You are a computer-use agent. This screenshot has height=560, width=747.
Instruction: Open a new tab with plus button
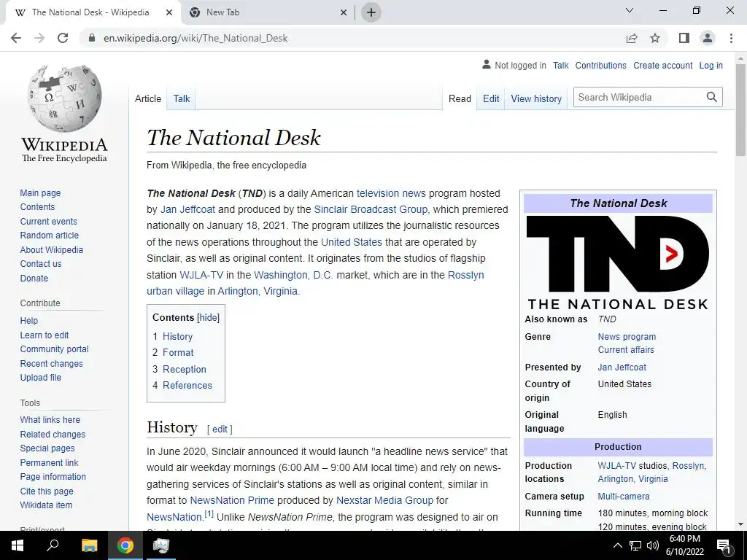371,12
